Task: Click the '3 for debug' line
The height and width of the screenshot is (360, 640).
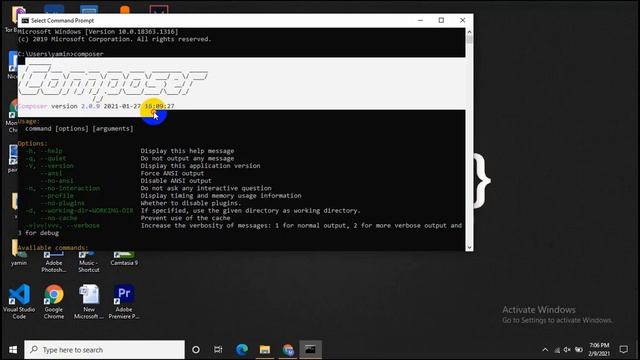Action: point(38,233)
